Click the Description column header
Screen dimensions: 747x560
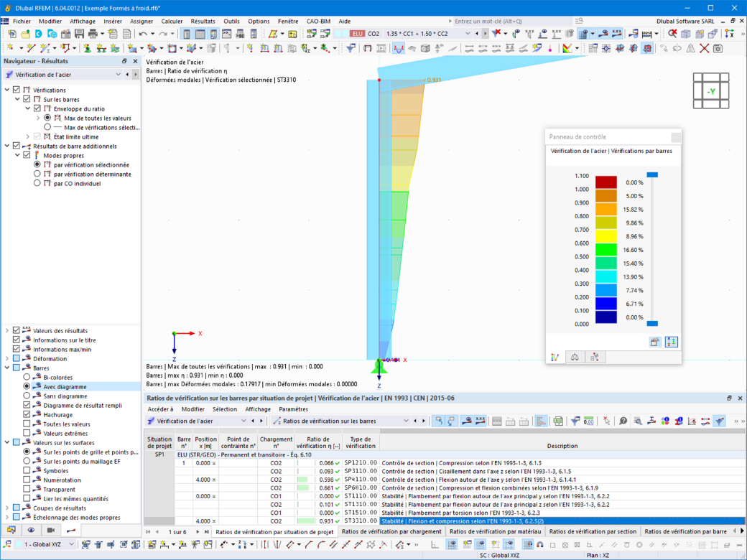point(562,442)
